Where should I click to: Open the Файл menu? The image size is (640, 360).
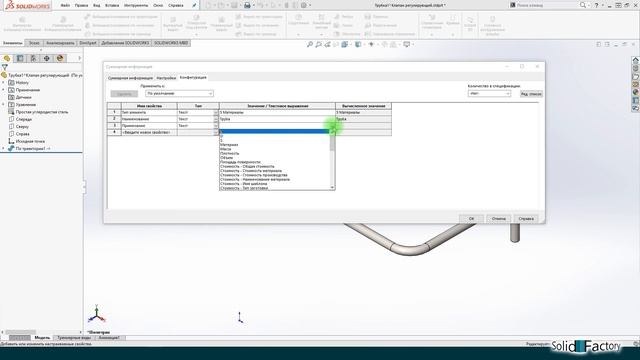point(65,5)
